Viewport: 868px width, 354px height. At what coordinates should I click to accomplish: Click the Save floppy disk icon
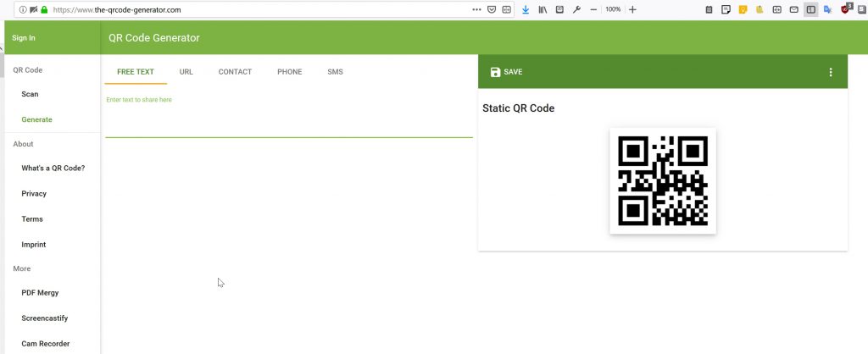(x=495, y=72)
